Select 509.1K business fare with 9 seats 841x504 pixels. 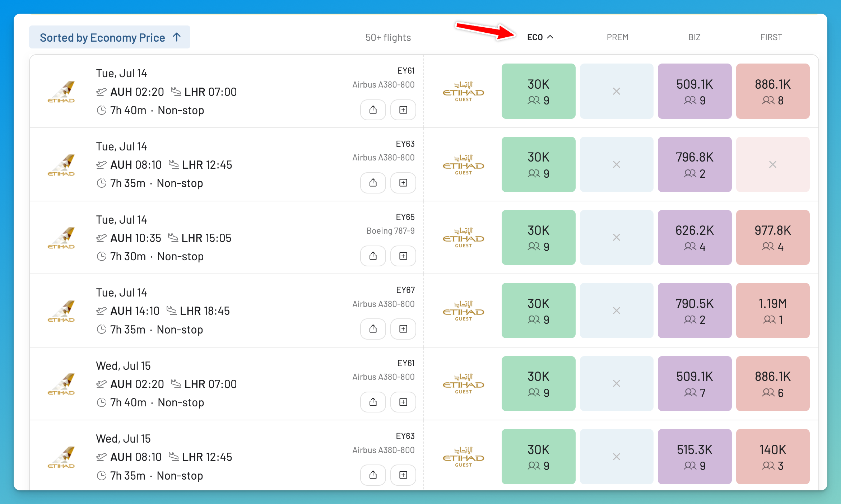tap(694, 91)
